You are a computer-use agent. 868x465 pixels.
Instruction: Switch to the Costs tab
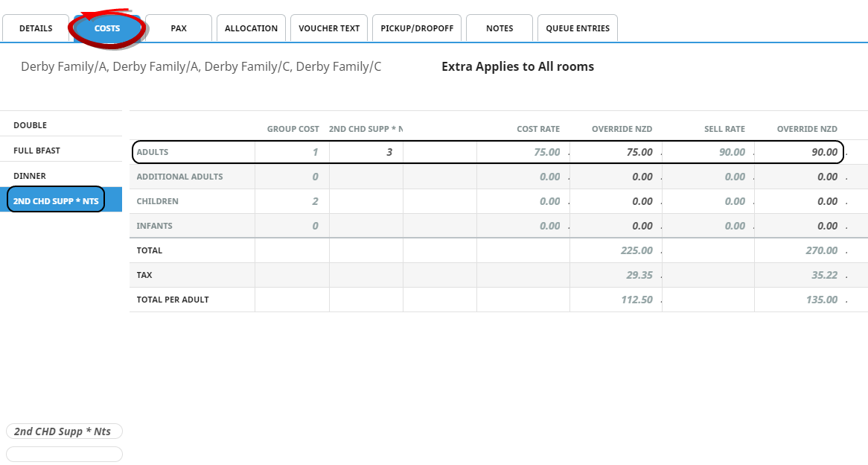coord(107,28)
